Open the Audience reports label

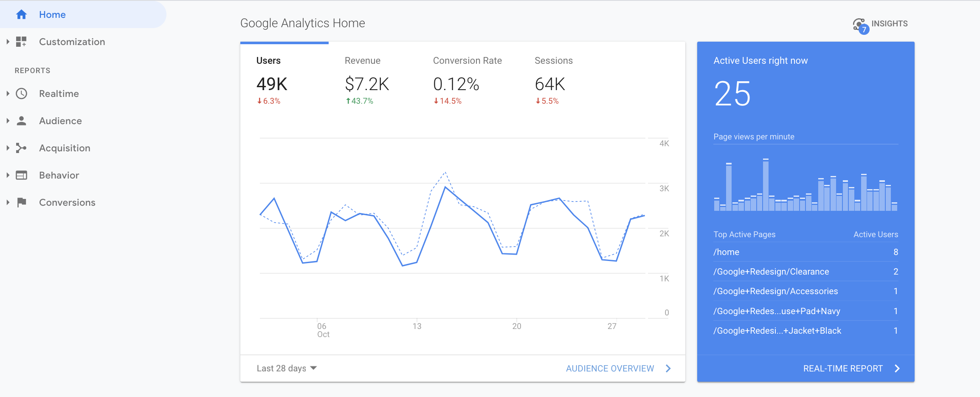(x=60, y=121)
